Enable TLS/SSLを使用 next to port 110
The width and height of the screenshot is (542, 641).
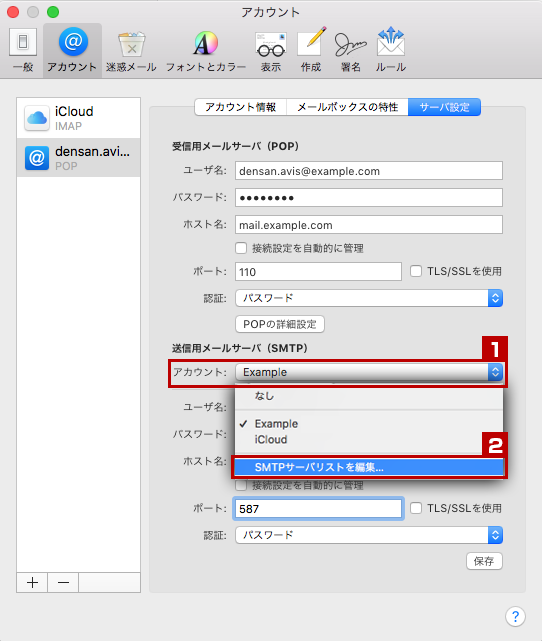(x=416, y=271)
